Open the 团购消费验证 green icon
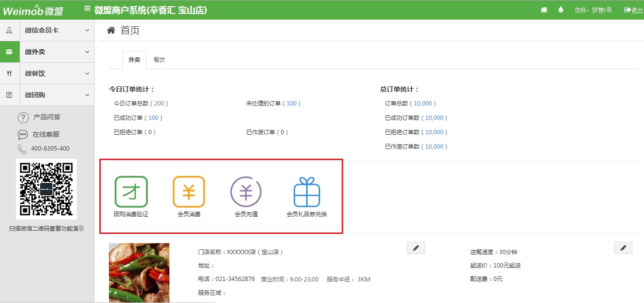 (x=131, y=192)
